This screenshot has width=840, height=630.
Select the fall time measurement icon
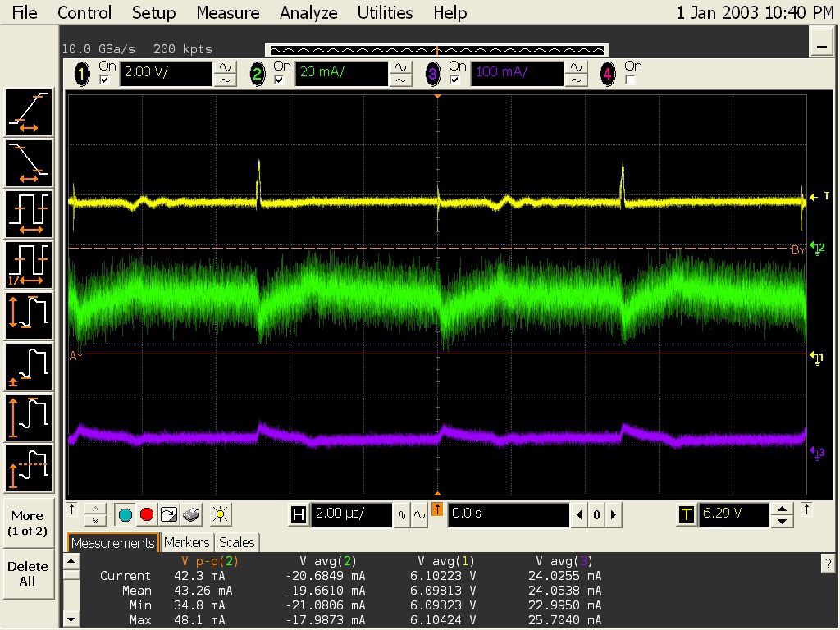(x=29, y=163)
